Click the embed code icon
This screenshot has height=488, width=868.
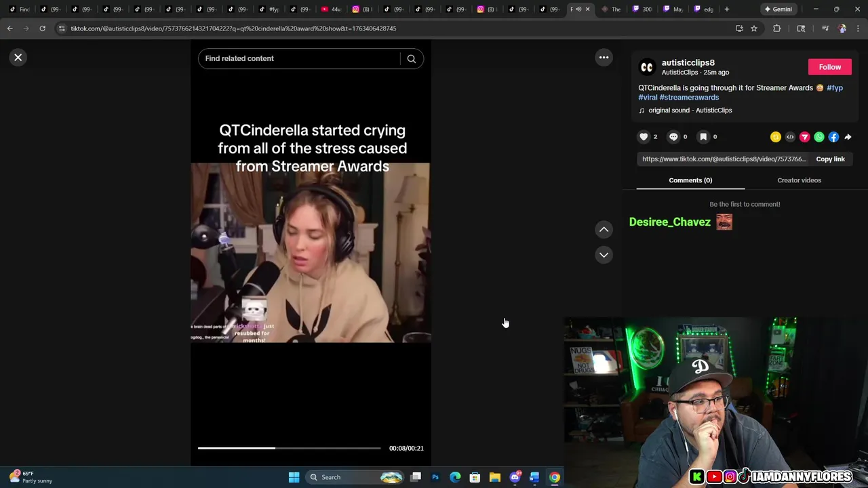pyautogui.click(x=790, y=137)
